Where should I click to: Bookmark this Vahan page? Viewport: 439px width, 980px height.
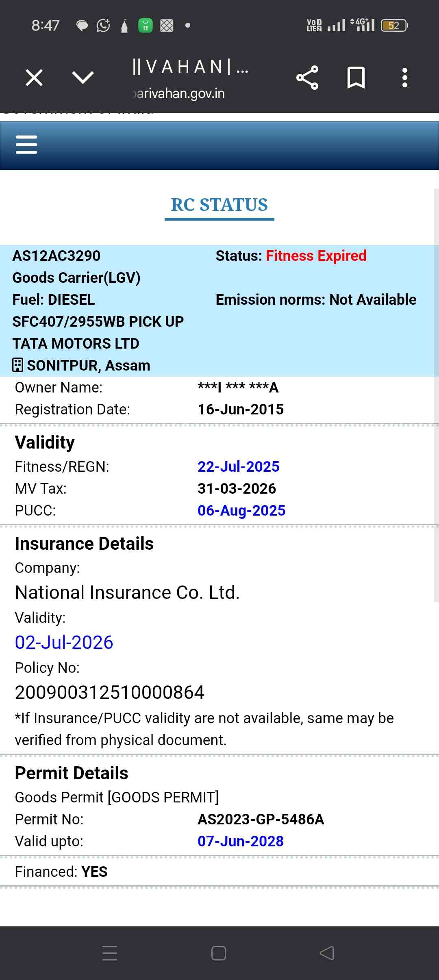click(x=356, y=78)
